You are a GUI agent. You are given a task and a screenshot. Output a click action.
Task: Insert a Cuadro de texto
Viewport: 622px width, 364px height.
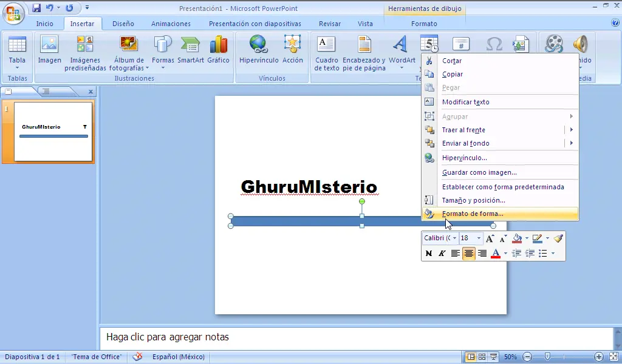pos(326,53)
